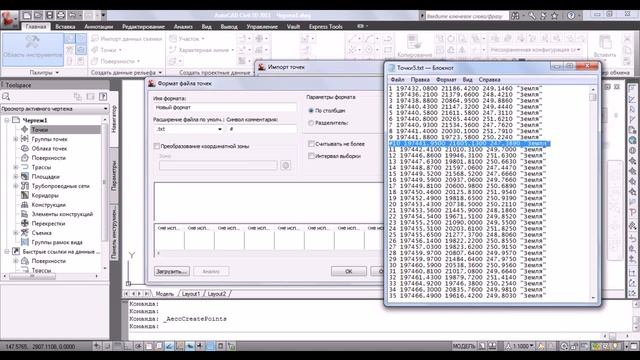Screen dimensions: 640x360
Task: Click the search icon in Toolspace panel
Action: point(6,97)
